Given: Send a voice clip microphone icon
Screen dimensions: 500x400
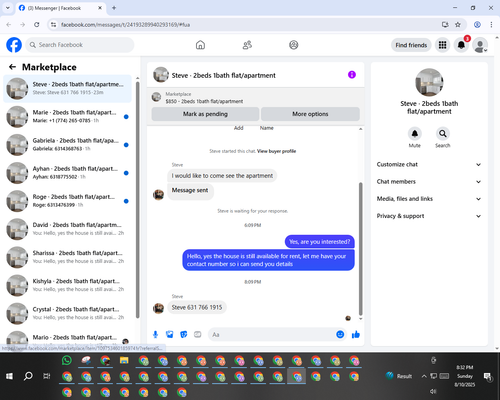Looking at the screenshot, I should (155, 334).
